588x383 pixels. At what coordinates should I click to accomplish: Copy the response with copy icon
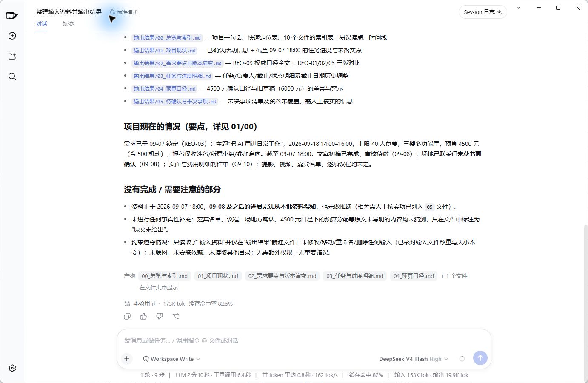127,316
